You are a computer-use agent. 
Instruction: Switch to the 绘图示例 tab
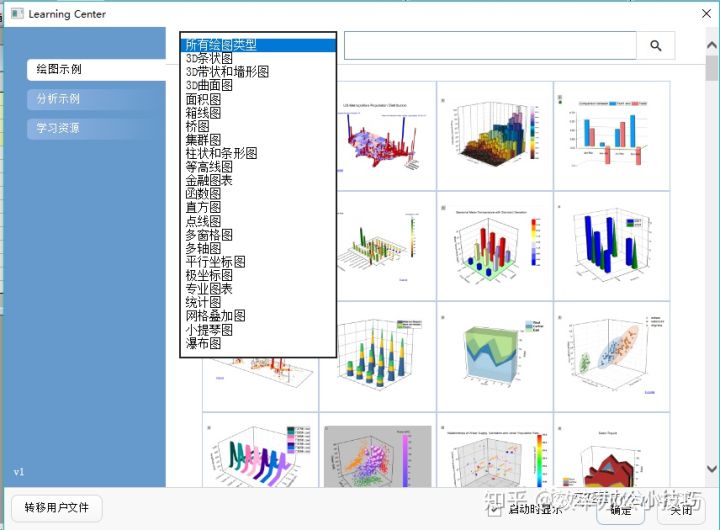coord(59,69)
